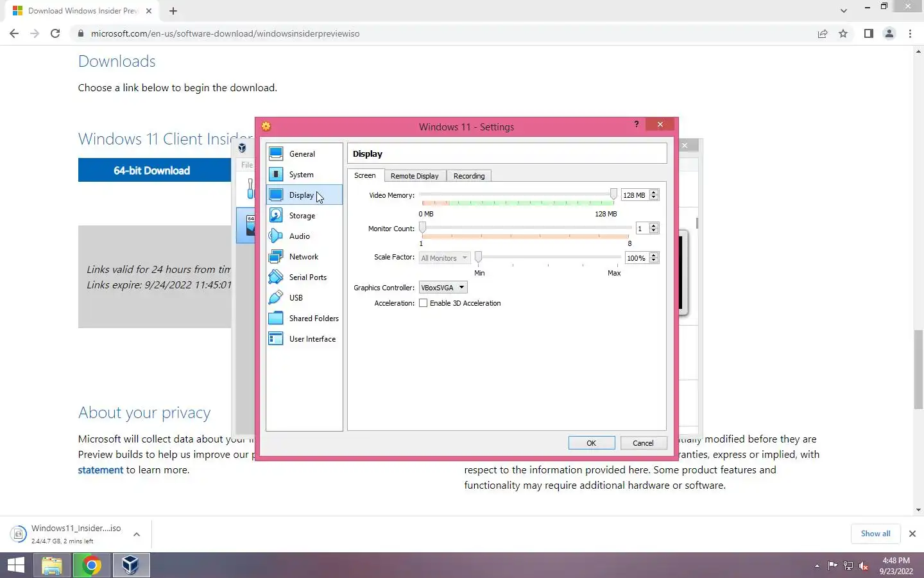Click the Monitor Count value field

pyautogui.click(x=642, y=229)
